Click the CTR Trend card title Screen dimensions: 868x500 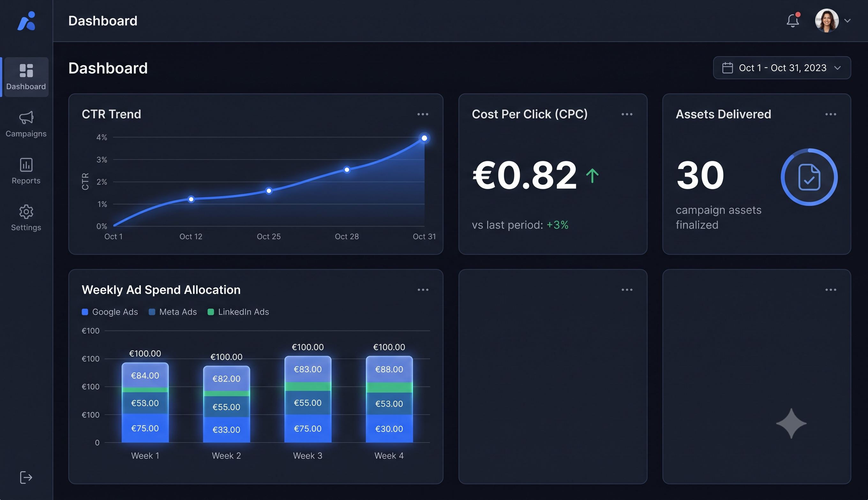[111, 114]
